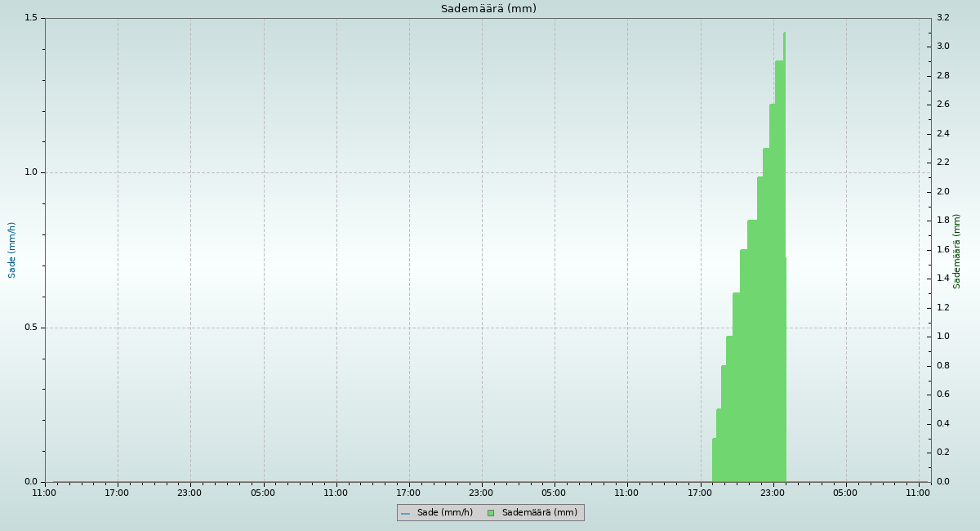Click the 1.4 tick on right axis
Image resolution: width=980 pixels, height=531 pixels.
point(942,279)
